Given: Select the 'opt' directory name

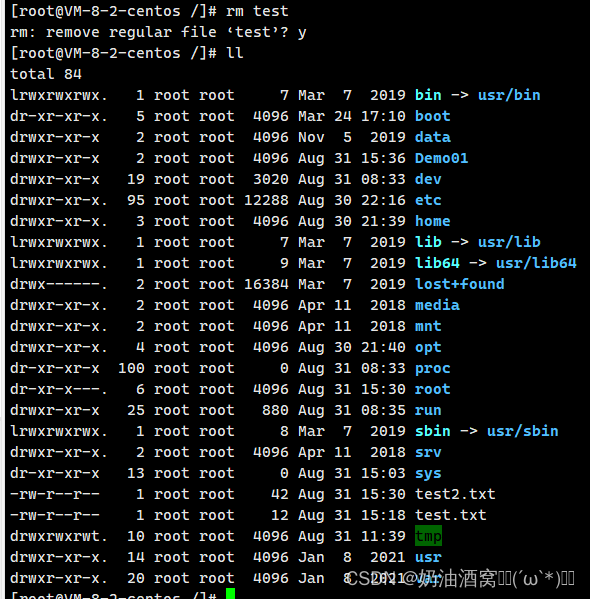Looking at the screenshot, I should [428, 347].
